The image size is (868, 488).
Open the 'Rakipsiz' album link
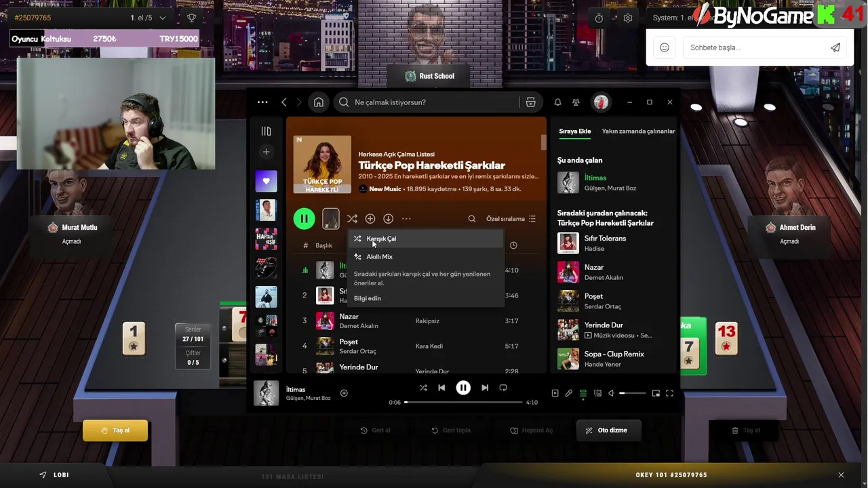tap(427, 321)
